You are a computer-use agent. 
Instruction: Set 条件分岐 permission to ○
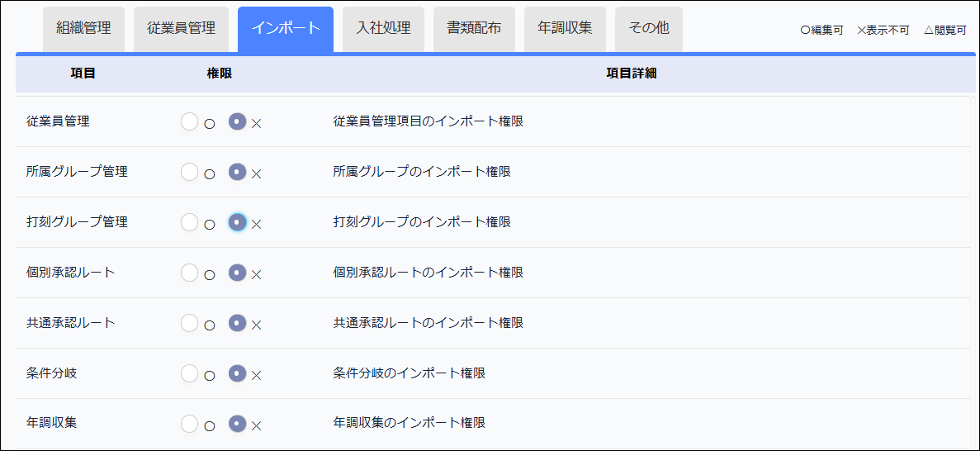pos(189,373)
